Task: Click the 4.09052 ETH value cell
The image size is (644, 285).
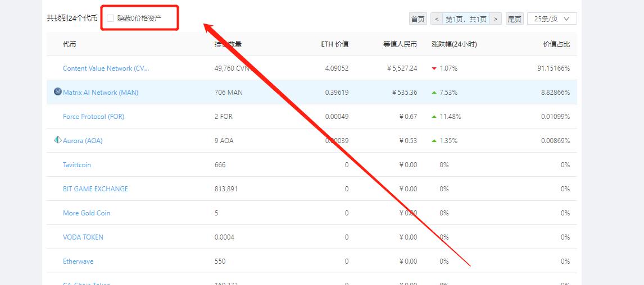Action: 337,68
